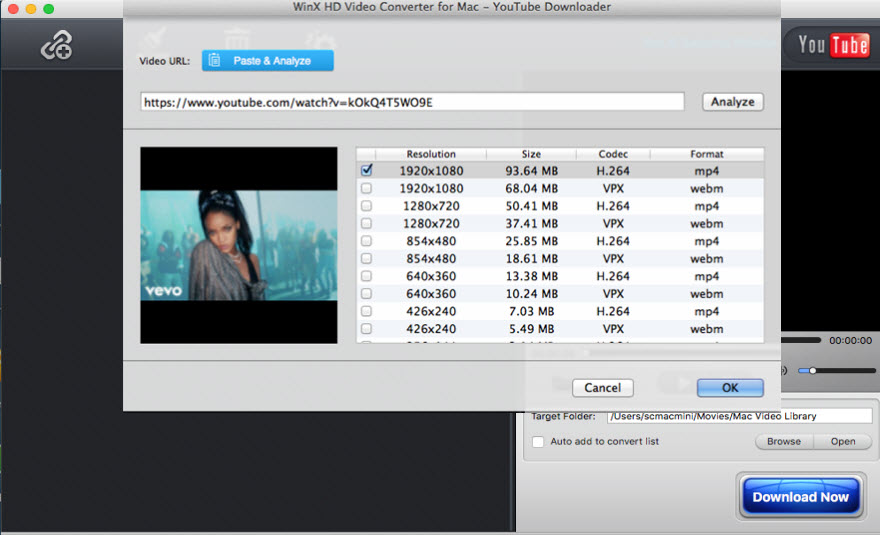Click the 5.49 MB size cell

(531, 328)
